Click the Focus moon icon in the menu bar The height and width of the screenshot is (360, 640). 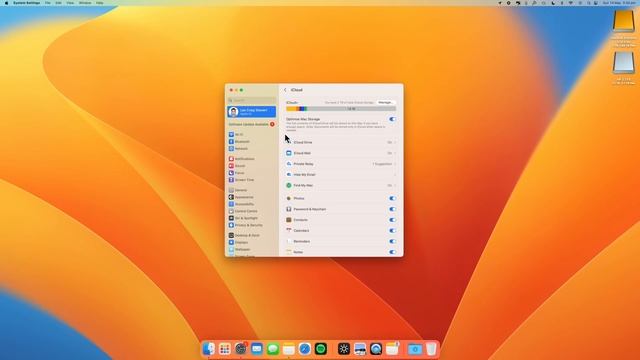553,3
